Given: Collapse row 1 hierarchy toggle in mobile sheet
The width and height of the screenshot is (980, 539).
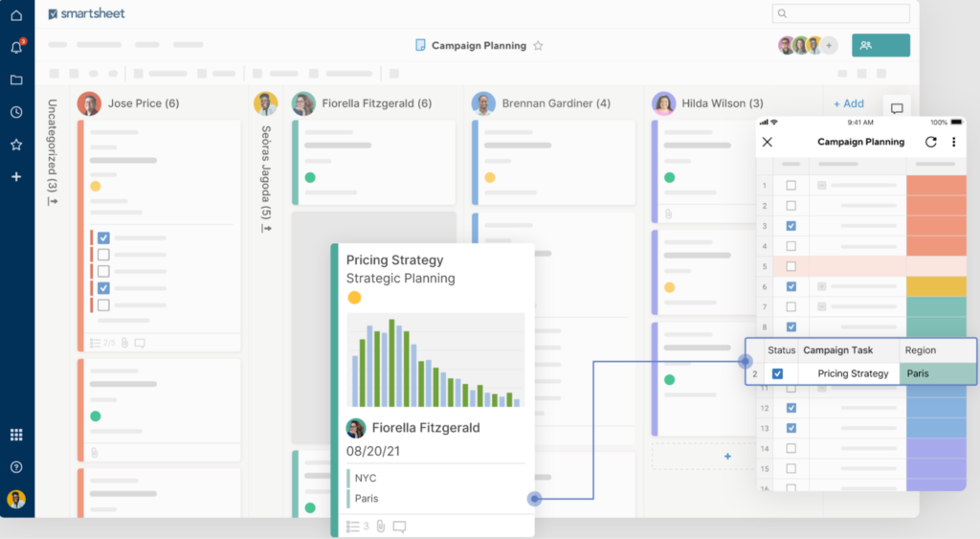Looking at the screenshot, I should tap(822, 186).
